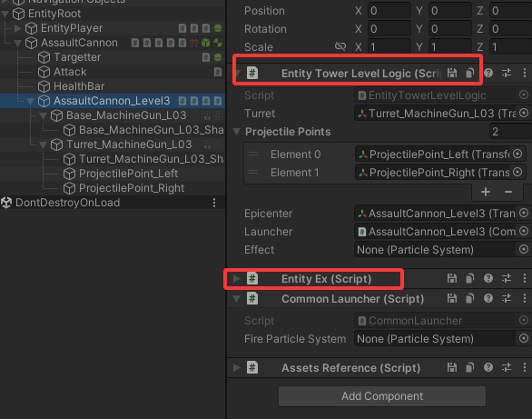Open object picker for Effect field
The width and height of the screenshot is (532, 419).
click(x=524, y=250)
